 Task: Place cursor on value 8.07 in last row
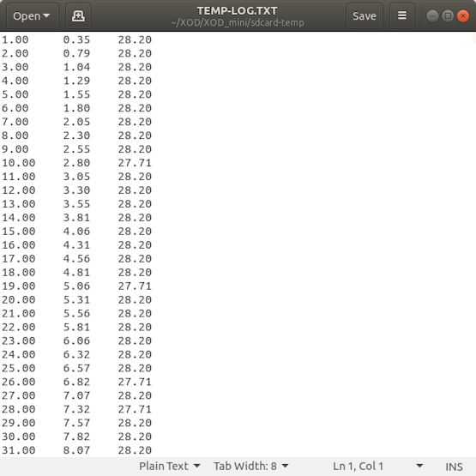pyautogui.click(x=76, y=450)
